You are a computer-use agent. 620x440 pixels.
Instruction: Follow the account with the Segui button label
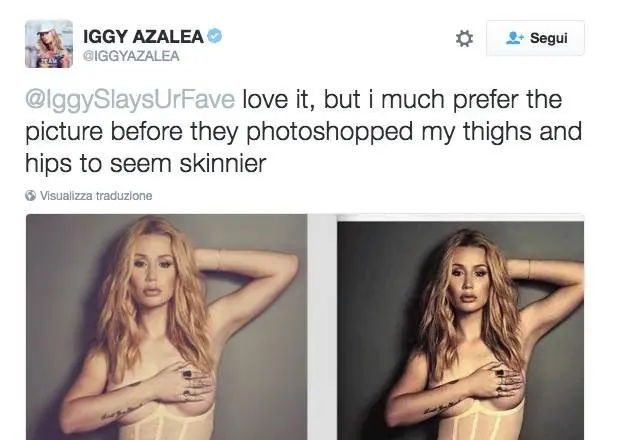[x=549, y=38]
